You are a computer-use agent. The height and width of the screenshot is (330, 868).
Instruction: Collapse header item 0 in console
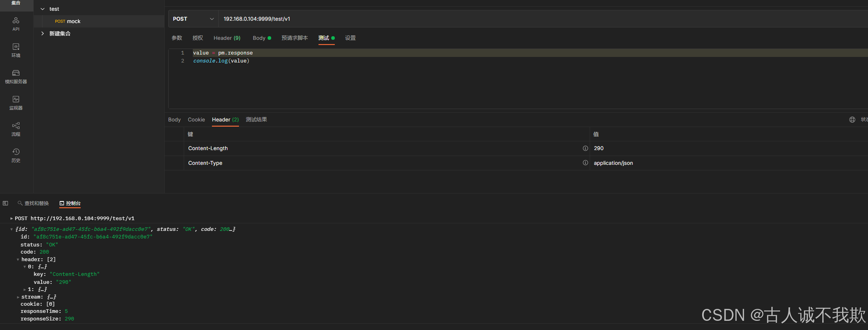(24, 267)
